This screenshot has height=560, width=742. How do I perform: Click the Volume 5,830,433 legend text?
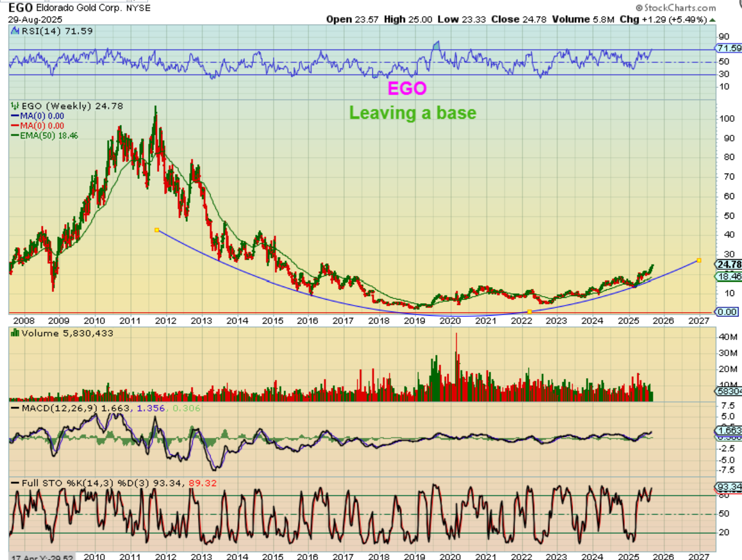pos(67,334)
